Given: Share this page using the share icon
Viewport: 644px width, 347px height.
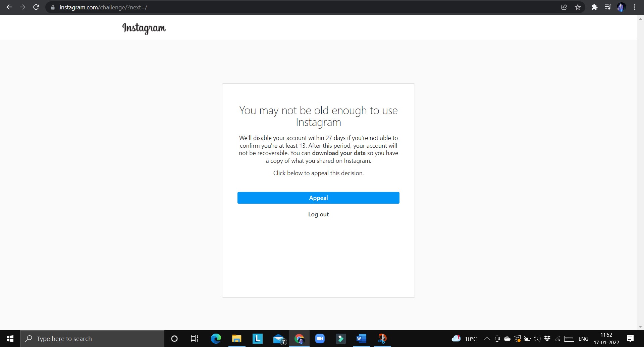Looking at the screenshot, I should pos(564,7).
